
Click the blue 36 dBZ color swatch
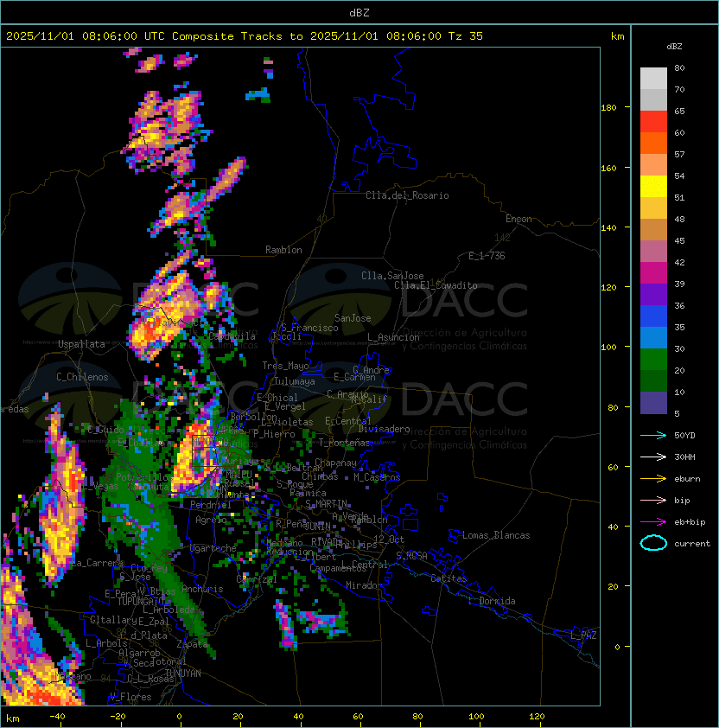pyautogui.click(x=653, y=316)
